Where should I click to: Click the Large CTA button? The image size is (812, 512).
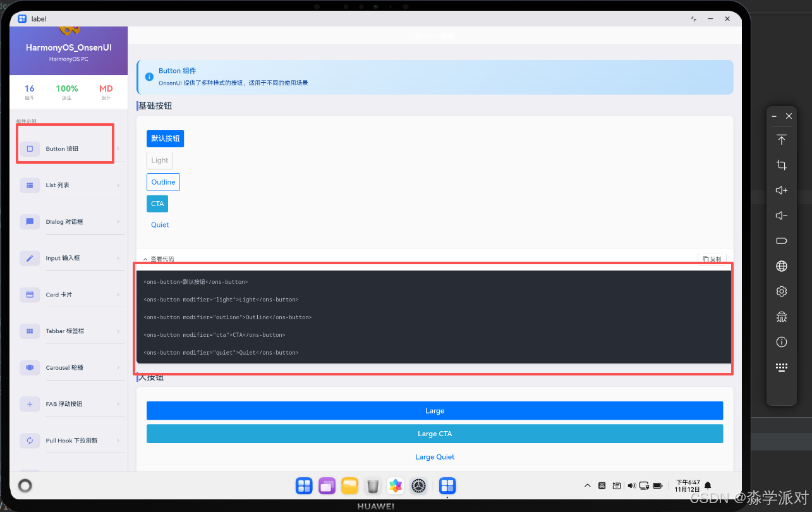click(435, 434)
